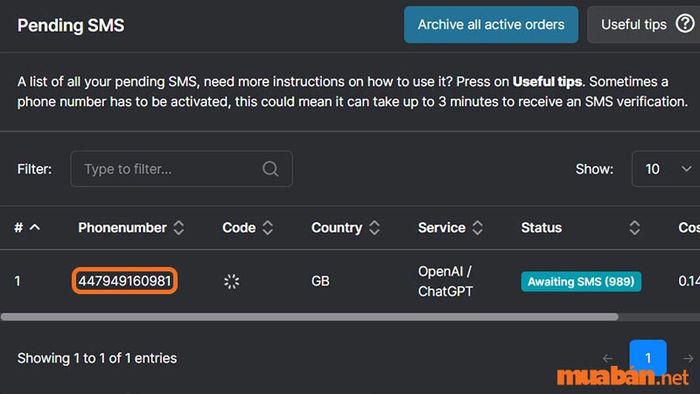Click row number 1 cell
The height and width of the screenshot is (394, 700).
(17, 281)
